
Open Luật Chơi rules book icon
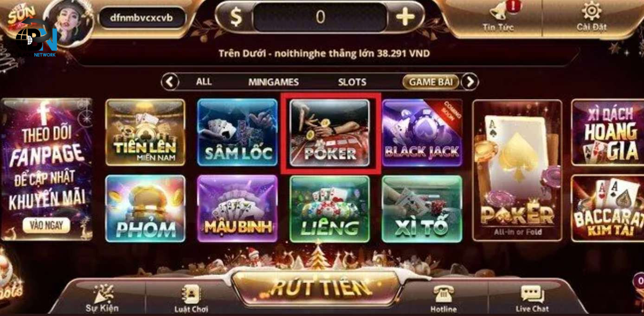coord(191,294)
